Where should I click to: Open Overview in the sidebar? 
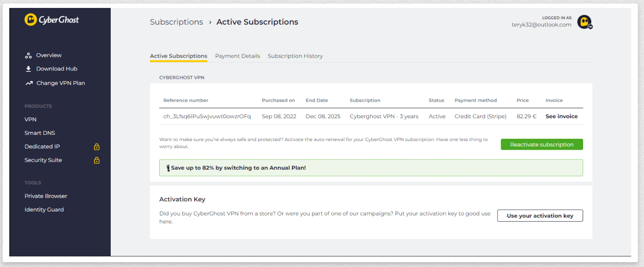[x=49, y=56]
